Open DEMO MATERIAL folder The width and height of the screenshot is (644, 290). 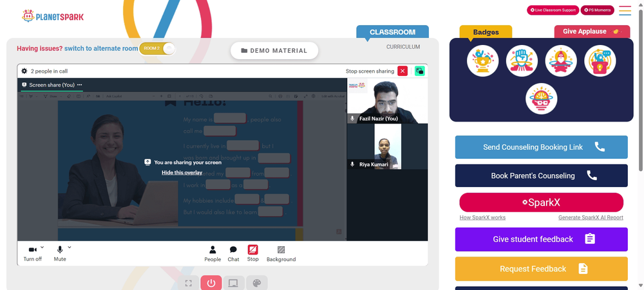(274, 50)
